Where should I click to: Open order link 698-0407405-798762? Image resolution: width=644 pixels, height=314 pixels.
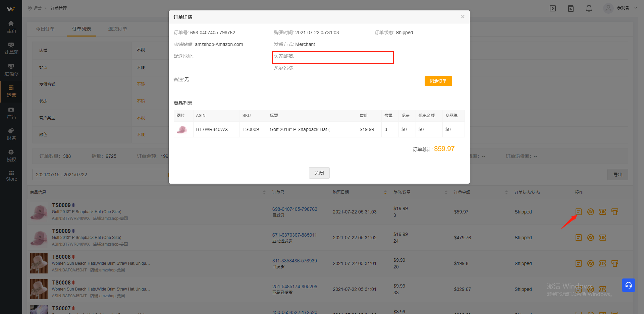click(x=294, y=209)
